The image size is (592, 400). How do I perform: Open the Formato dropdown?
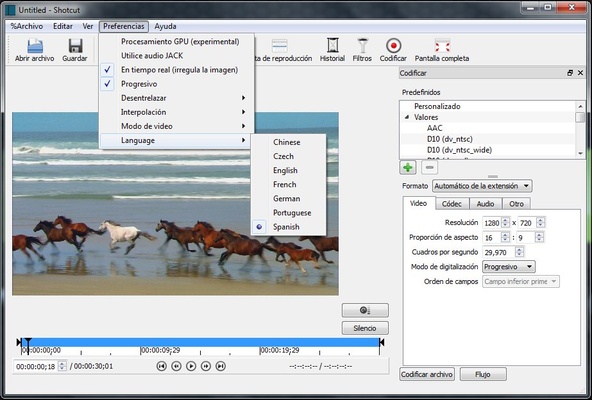click(x=482, y=186)
